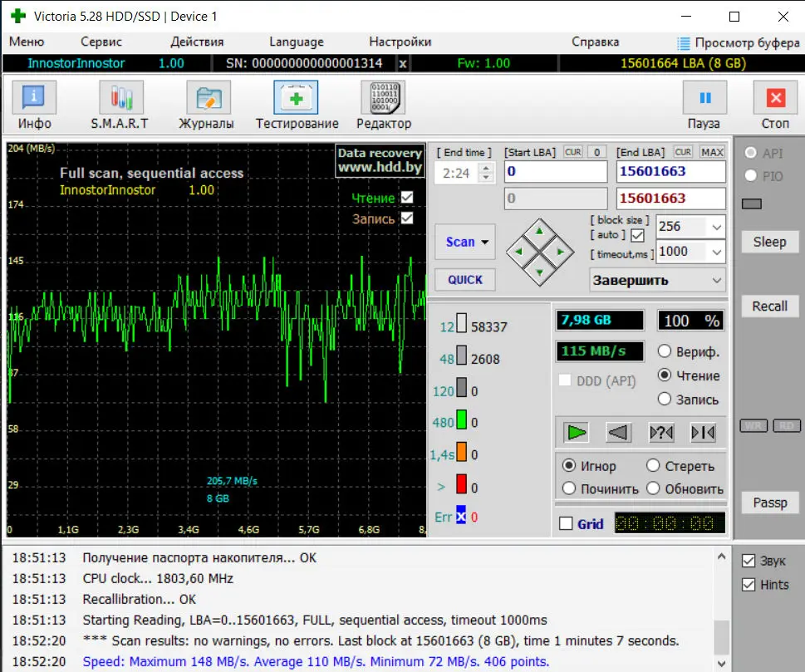This screenshot has width=805, height=672.
Task: Click the orange 1,4s block swatch
Action: [x=462, y=452]
